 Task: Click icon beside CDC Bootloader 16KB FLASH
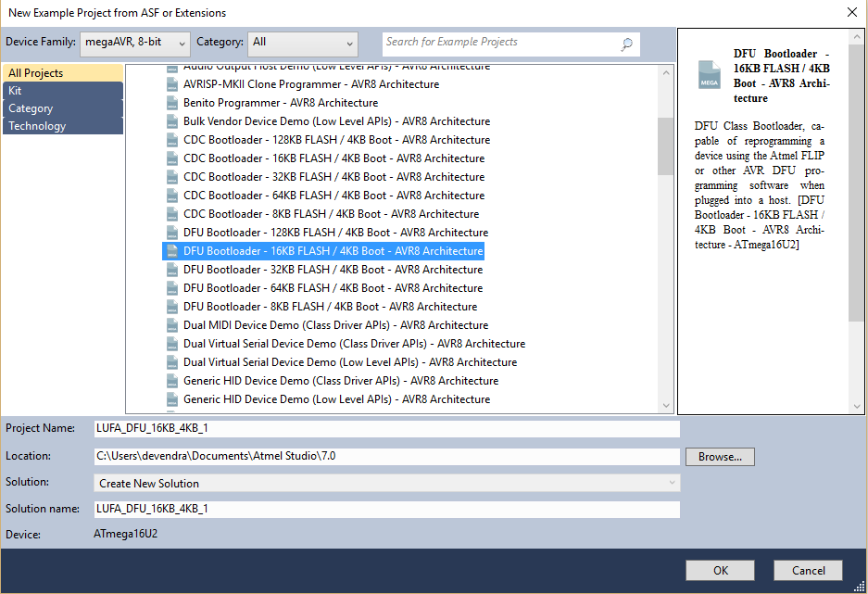[172, 158]
